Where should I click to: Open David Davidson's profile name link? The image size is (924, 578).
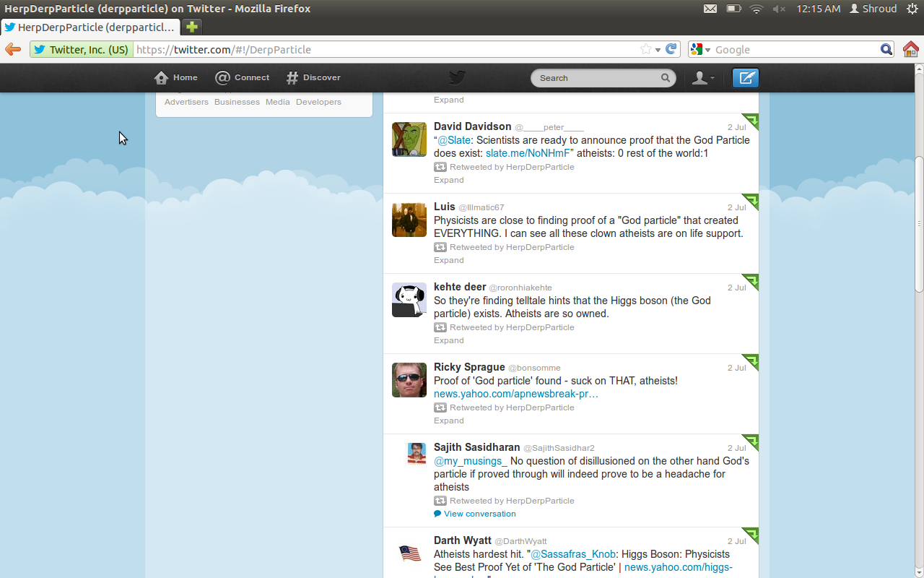[x=472, y=126]
